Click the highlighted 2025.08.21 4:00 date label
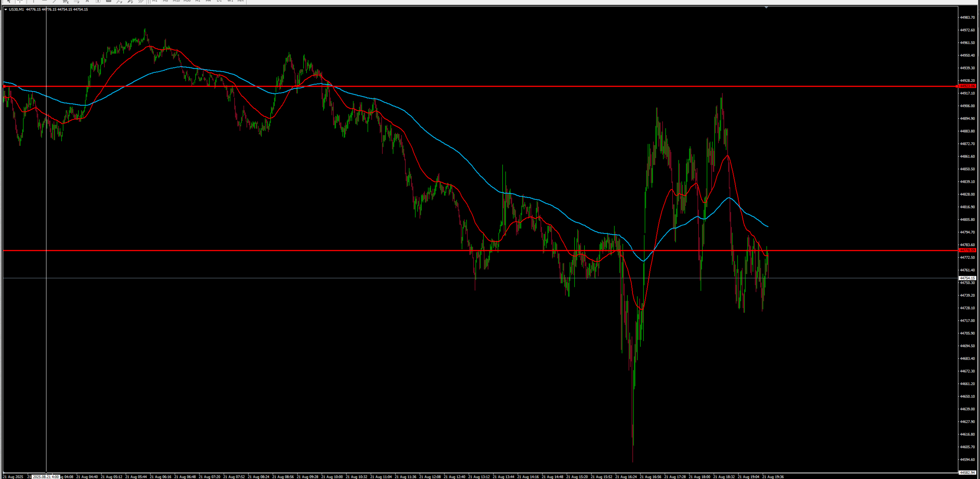This screenshot has width=980, height=479. (x=46, y=477)
